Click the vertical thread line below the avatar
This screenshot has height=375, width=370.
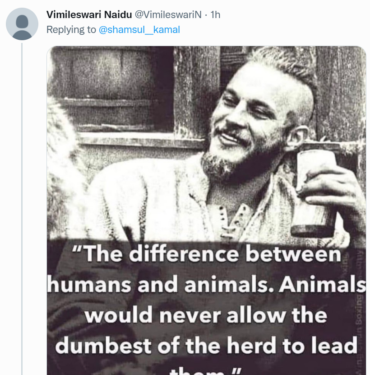(22, 209)
